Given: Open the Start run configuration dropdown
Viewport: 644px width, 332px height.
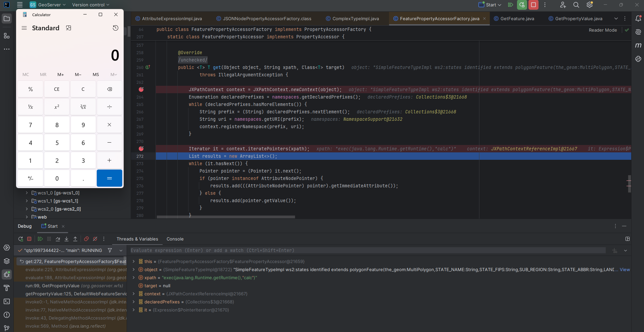Looking at the screenshot, I should tap(490, 5).
